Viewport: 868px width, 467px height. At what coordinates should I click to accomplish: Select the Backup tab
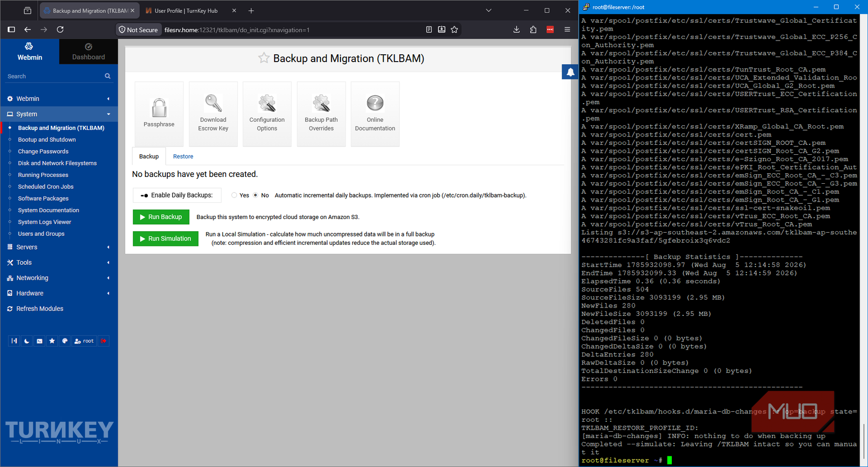point(149,156)
